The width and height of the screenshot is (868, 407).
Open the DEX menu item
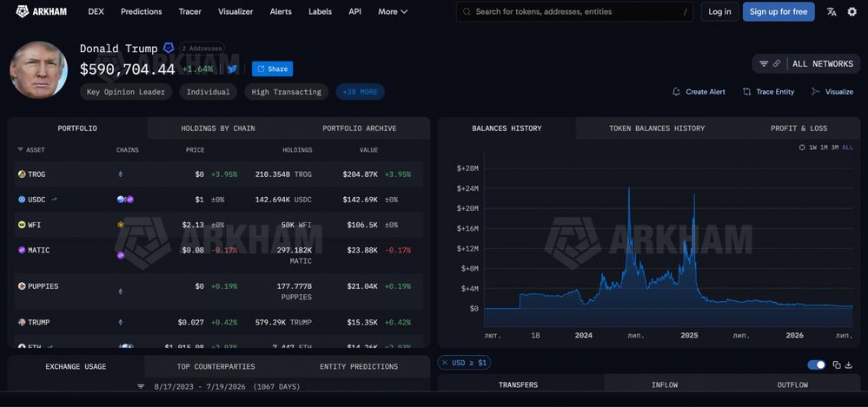click(96, 11)
